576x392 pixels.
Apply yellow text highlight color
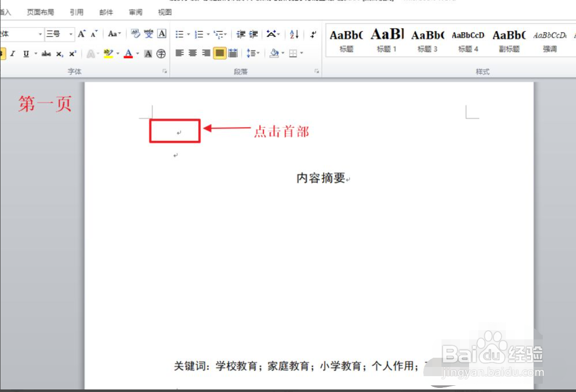coord(108,54)
